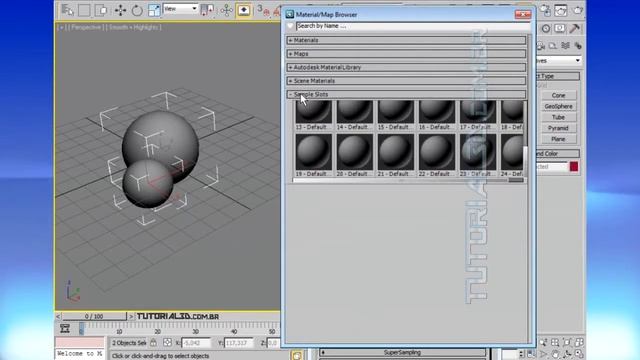Expand the Maps group
The width and height of the screenshot is (640, 360).
click(x=406, y=53)
